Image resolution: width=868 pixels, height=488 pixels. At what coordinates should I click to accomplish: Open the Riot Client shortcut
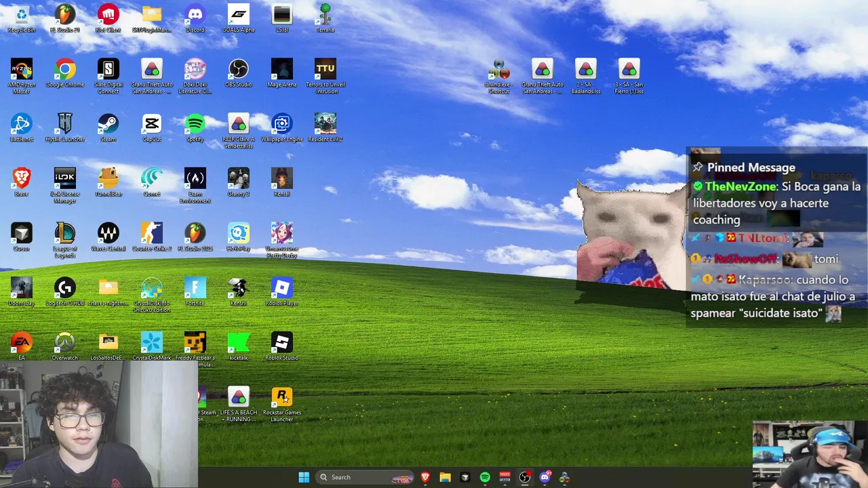108,19
